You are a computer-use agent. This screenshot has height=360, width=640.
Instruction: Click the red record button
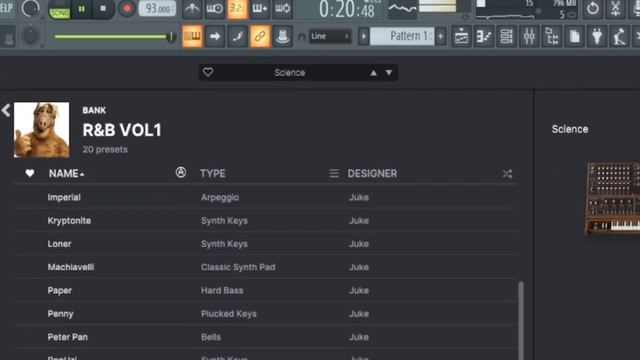[x=127, y=9]
